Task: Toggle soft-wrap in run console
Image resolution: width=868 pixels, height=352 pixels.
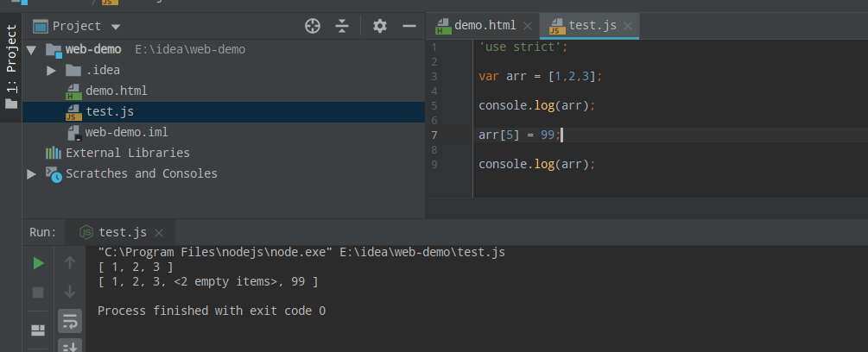Action: [70, 321]
